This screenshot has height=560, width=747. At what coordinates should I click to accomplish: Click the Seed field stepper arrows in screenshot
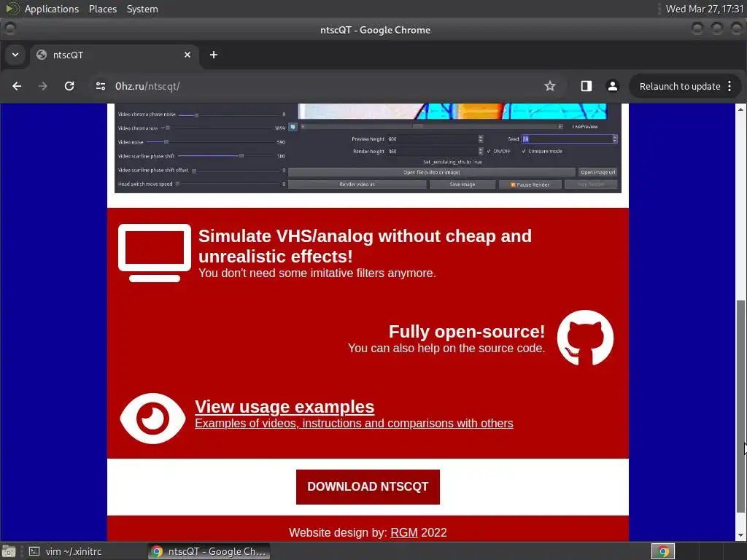click(614, 139)
